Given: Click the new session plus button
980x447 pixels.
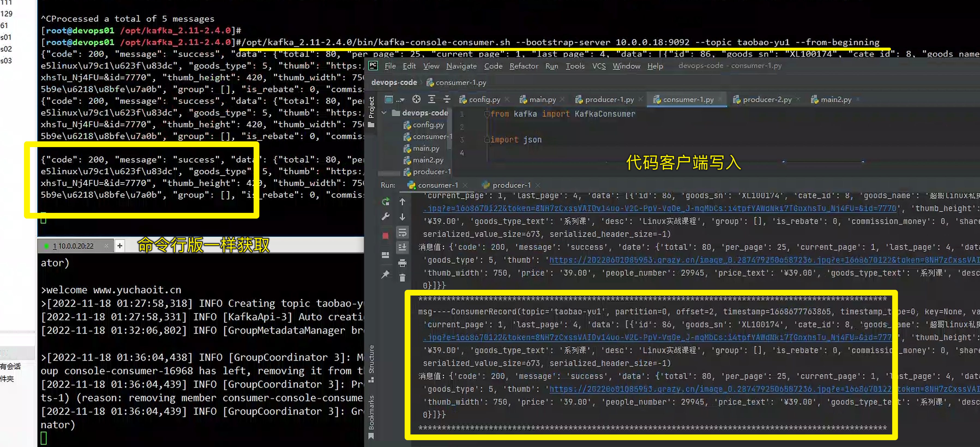Looking at the screenshot, I should pos(119,246).
